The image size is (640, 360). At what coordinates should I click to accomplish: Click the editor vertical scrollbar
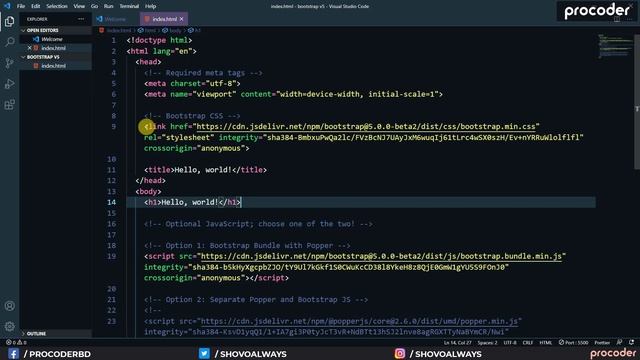coord(637,102)
